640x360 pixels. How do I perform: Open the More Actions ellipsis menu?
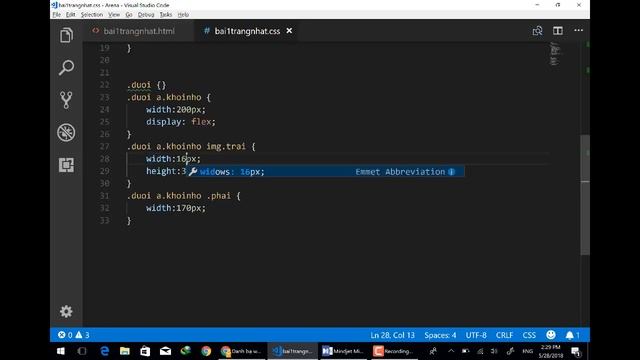[x=578, y=30]
